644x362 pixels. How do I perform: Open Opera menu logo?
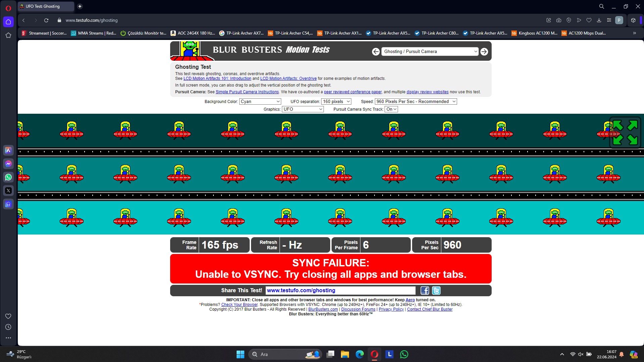click(8, 8)
